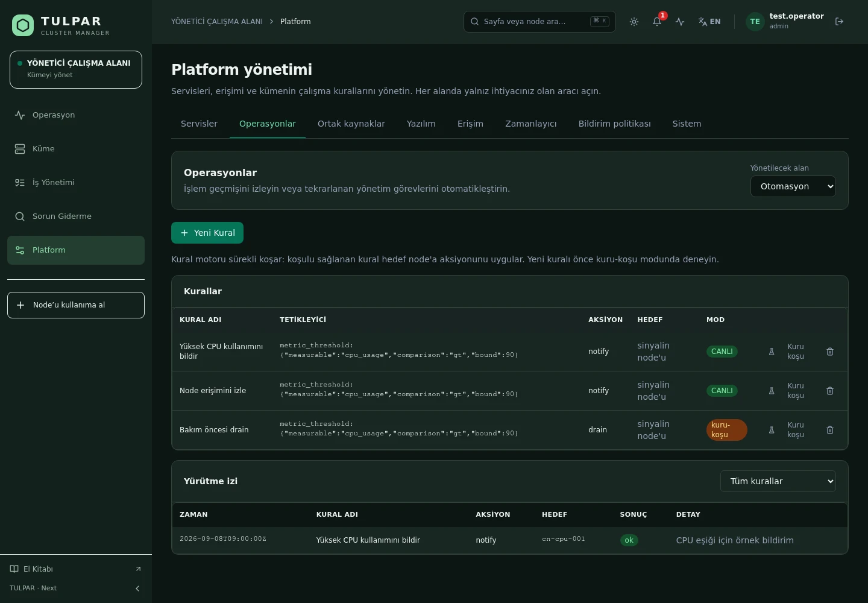Open Operasyon in the sidebar

pyautogui.click(x=76, y=115)
